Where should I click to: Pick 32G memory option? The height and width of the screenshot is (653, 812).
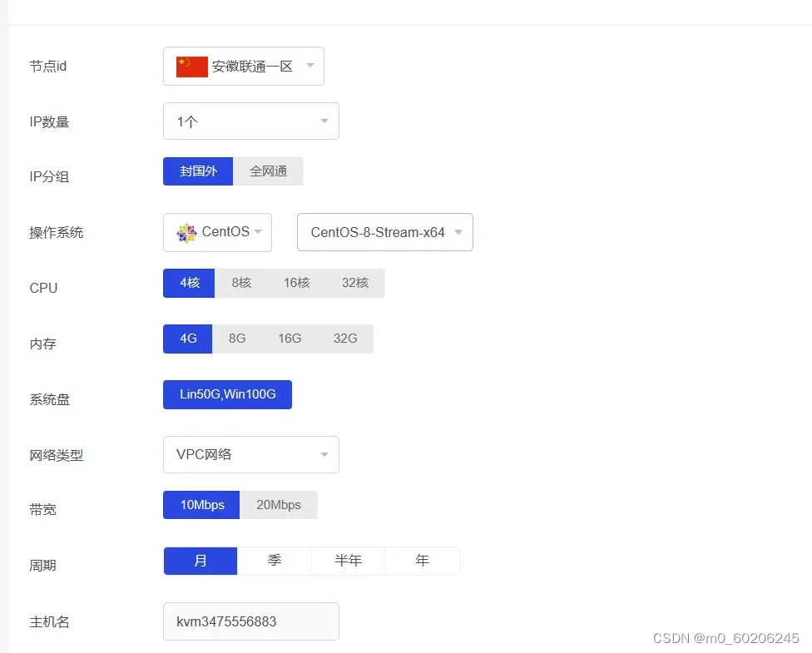point(345,339)
